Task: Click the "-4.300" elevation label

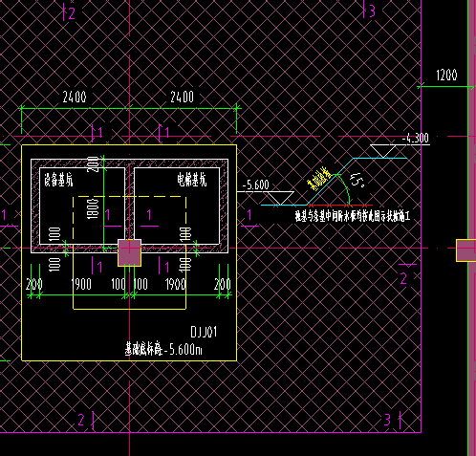Action: click(416, 139)
